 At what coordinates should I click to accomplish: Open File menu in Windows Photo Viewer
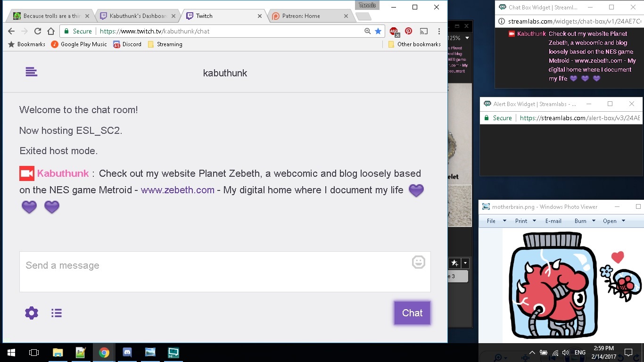(496, 221)
